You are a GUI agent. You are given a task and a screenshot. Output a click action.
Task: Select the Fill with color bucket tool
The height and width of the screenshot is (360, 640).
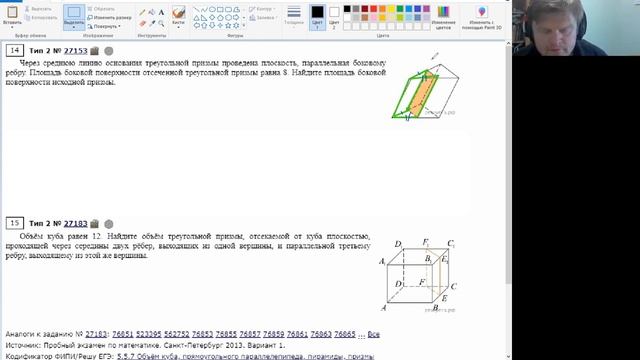coord(152,13)
